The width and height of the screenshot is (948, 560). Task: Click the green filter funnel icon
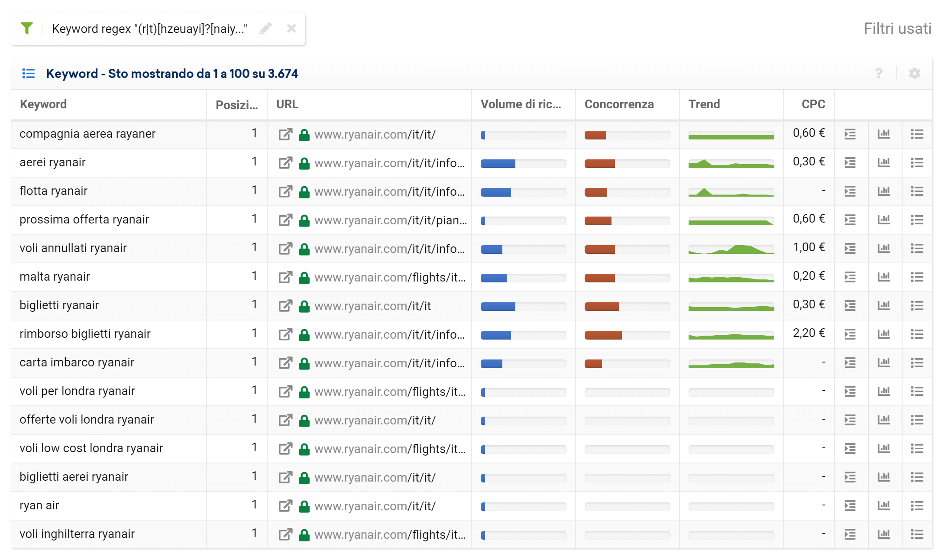click(27, 29)
